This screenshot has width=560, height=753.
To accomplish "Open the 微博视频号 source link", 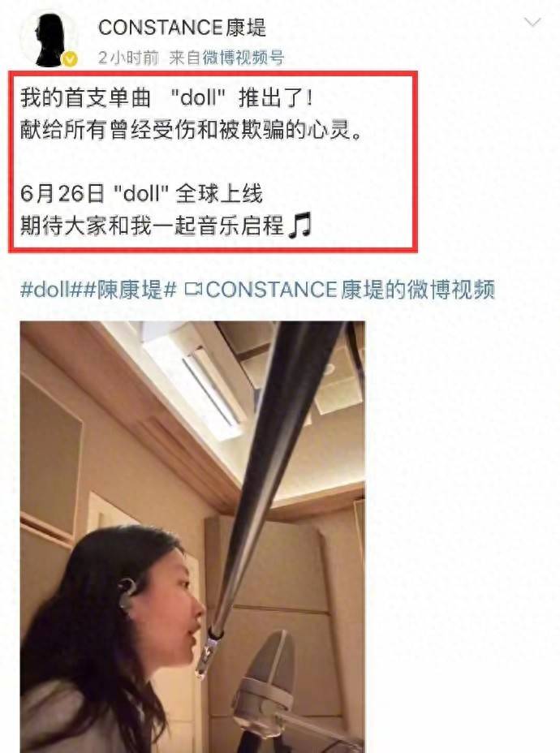I will click(x=243, y=58).
